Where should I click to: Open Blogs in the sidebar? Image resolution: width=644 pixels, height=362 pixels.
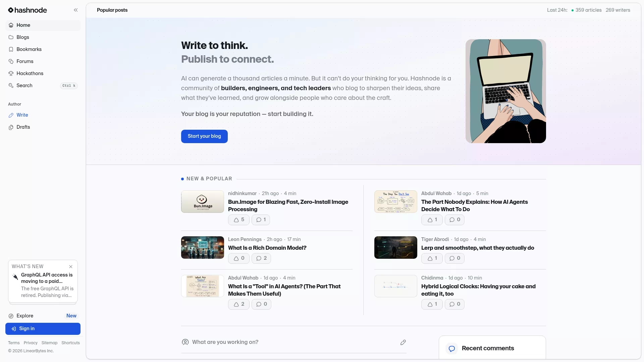click(43, 37)
